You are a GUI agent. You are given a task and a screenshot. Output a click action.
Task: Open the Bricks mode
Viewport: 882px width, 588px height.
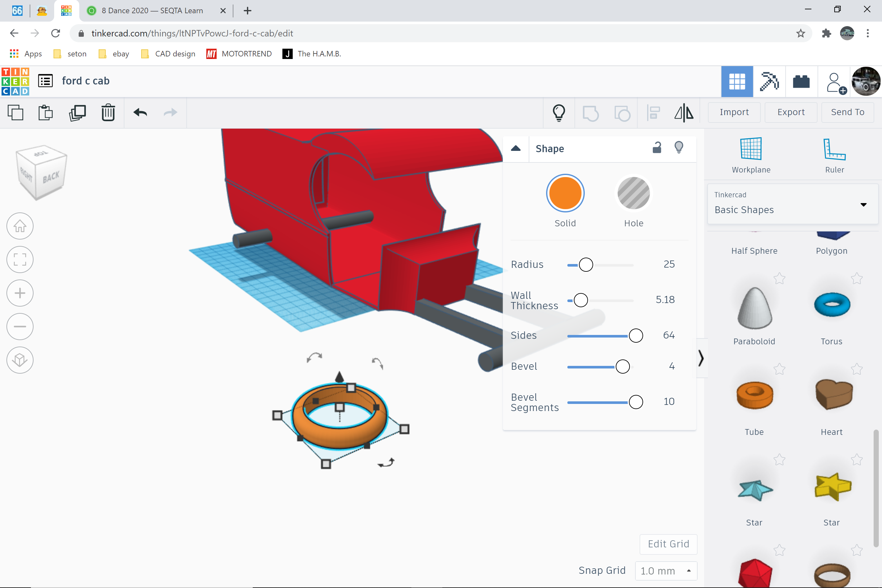click(801, 82)
